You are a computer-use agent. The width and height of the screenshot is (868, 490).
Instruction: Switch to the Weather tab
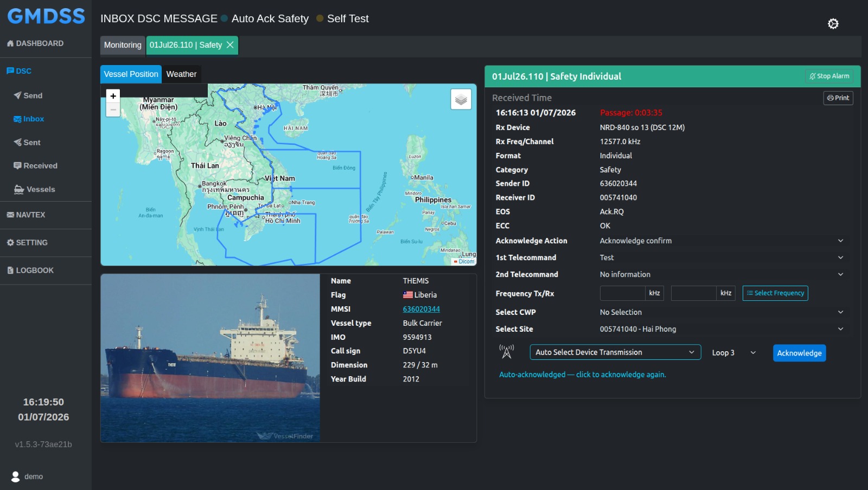pyautogui.click(x=181, y=74)
